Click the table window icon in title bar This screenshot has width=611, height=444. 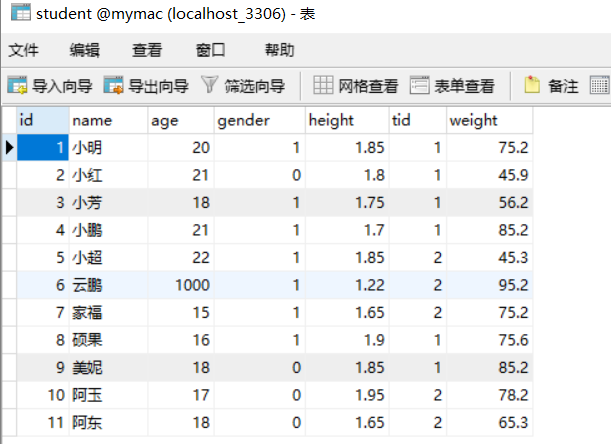click(21, 12)
